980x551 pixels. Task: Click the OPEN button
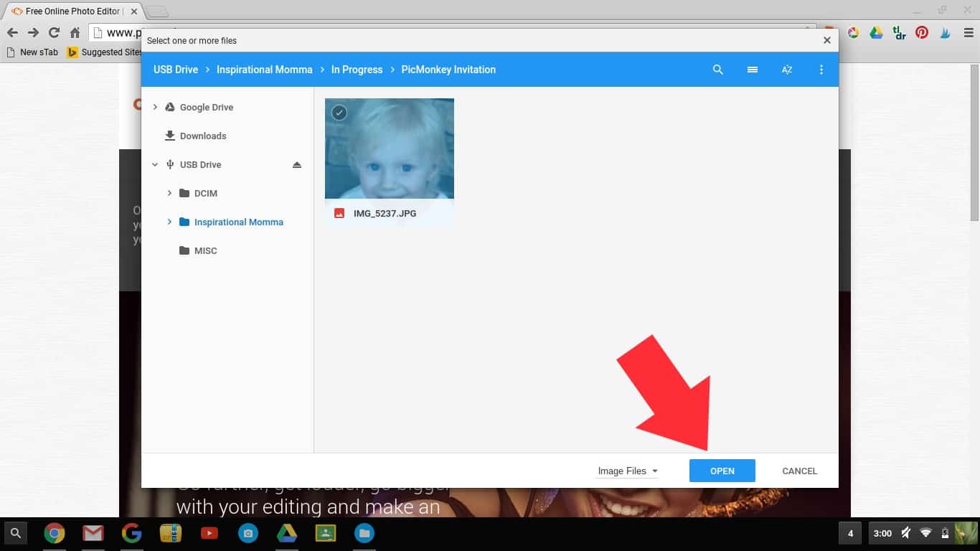pyautogui.click(x=722, y=471)
